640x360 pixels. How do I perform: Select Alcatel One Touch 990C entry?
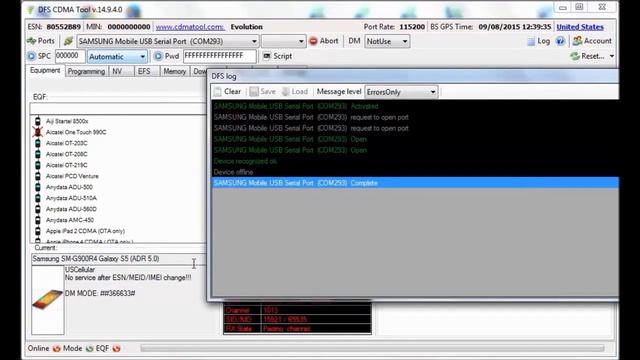[x=76, y=132]
